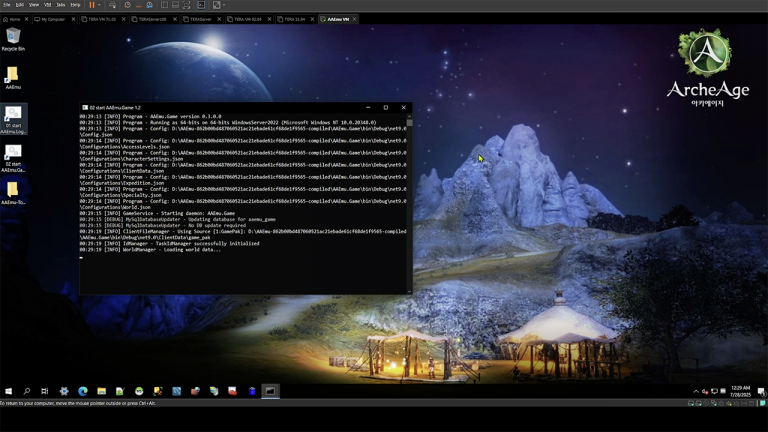Toggle the library sidebar view icon
Screen dimensions: 768x432
[165, 5]
